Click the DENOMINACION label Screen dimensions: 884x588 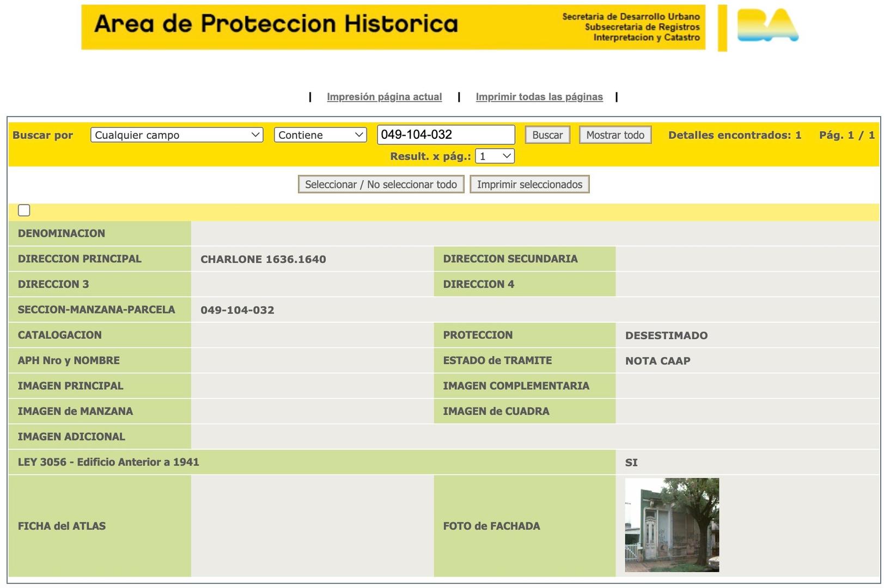pos(62,234)
